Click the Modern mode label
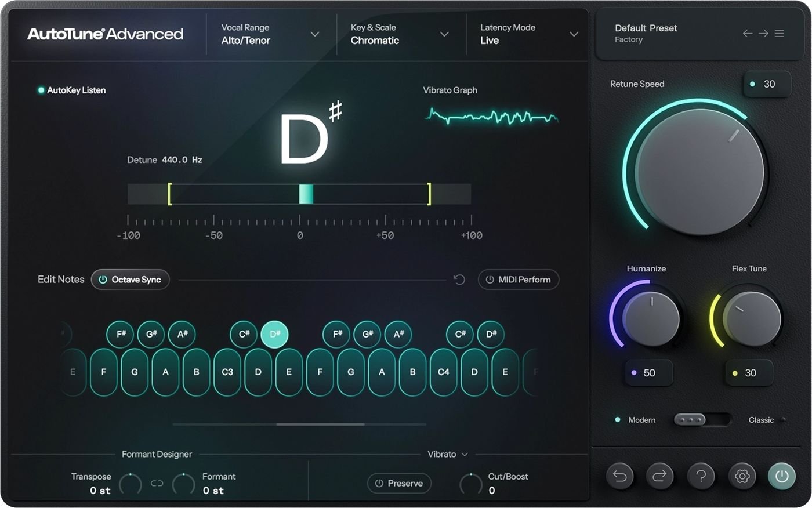This screenshot has width=812, height=508. (641, 420)
